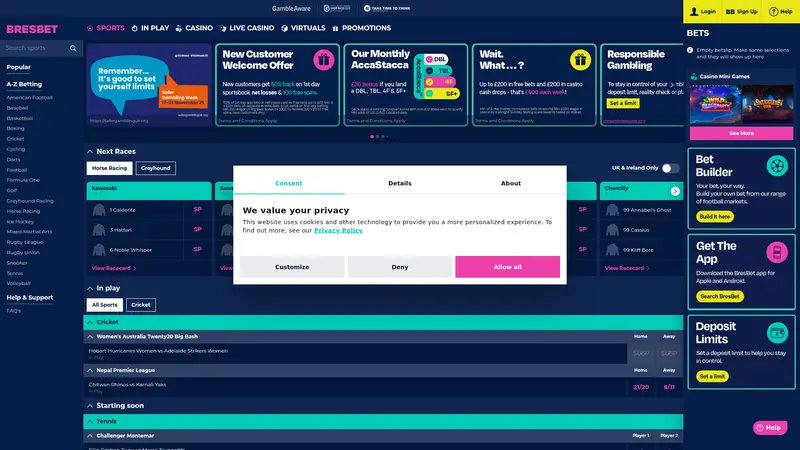800x450 pixels.
Task: Toggle the UK & Ireland Only switch
Action: (x=670, y=168)
